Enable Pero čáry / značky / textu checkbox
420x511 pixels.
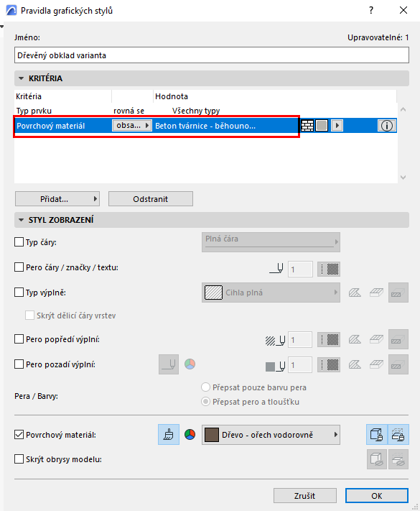coord(19,267)
